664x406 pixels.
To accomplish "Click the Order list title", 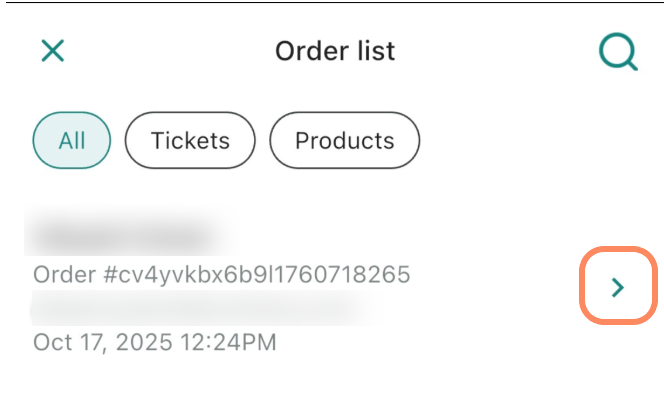I will coord(335,51).
